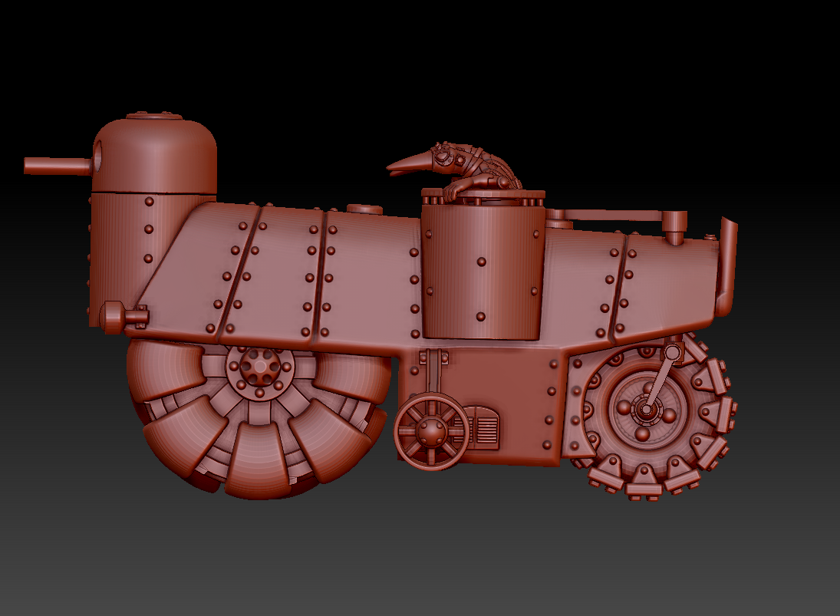Click the gun barrel on the turret
The image size is (840, 616).
pos(55,166)
